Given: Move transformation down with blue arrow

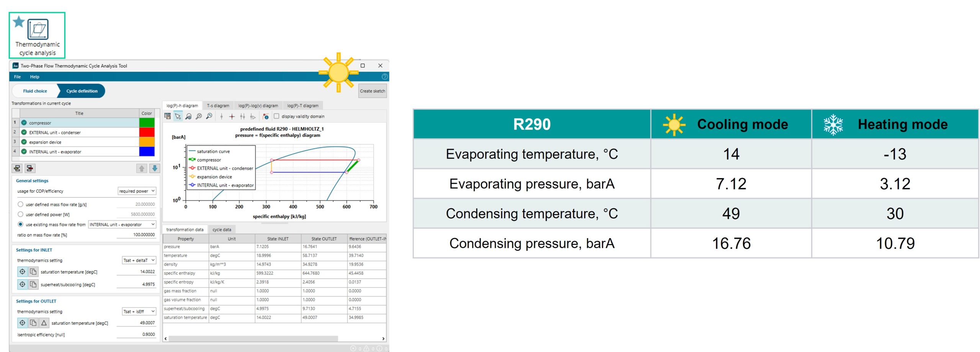Looking at the screenshot, I should [x=155, y=168].
